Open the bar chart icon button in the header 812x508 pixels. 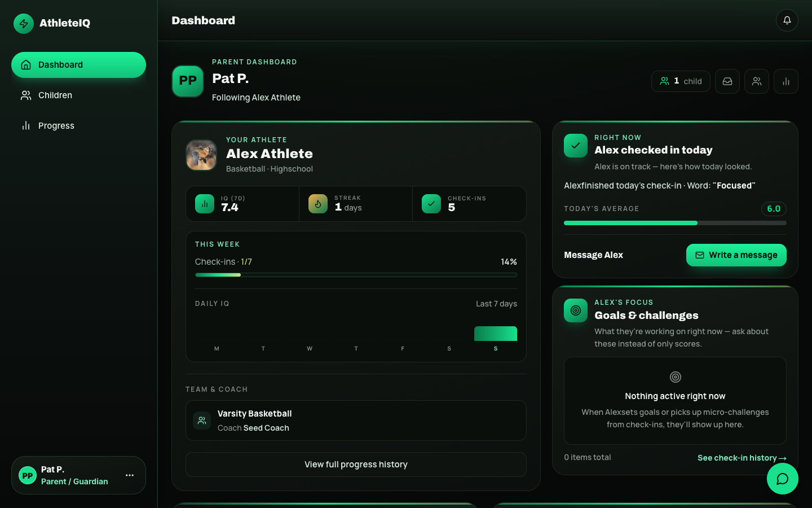786,81
